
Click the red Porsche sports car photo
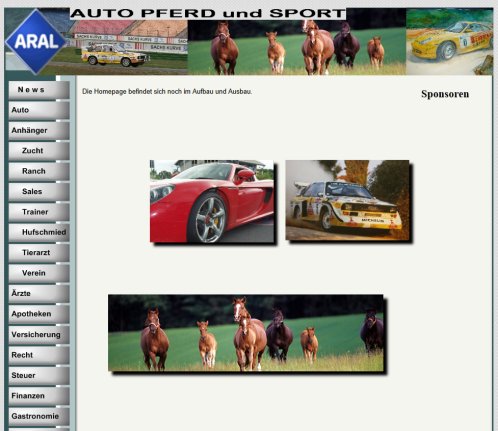point(212,201)
